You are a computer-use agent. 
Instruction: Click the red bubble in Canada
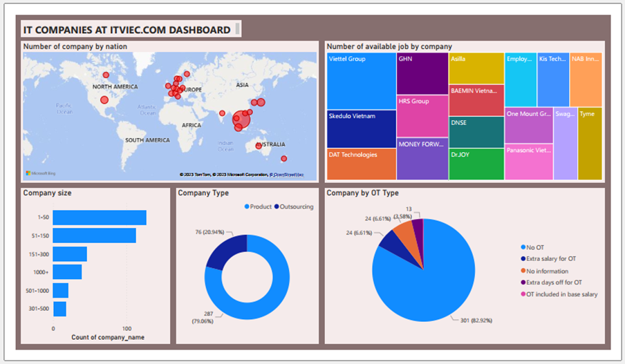106,75
